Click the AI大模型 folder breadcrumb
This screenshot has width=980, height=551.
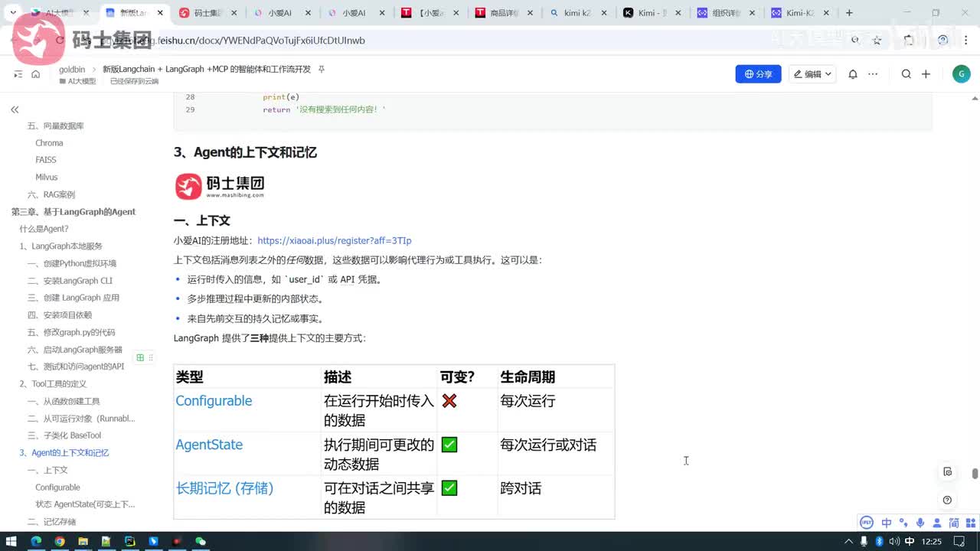pos(77,81)
